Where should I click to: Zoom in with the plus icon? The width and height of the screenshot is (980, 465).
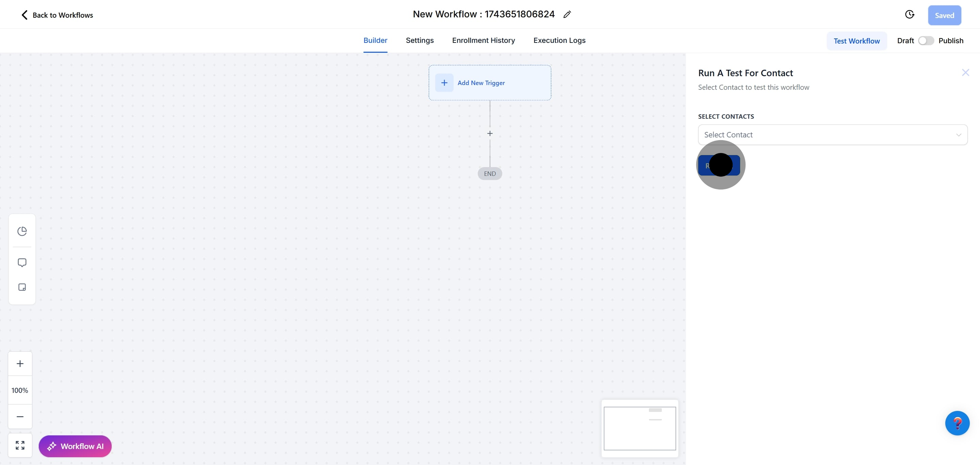coord(20,364)
